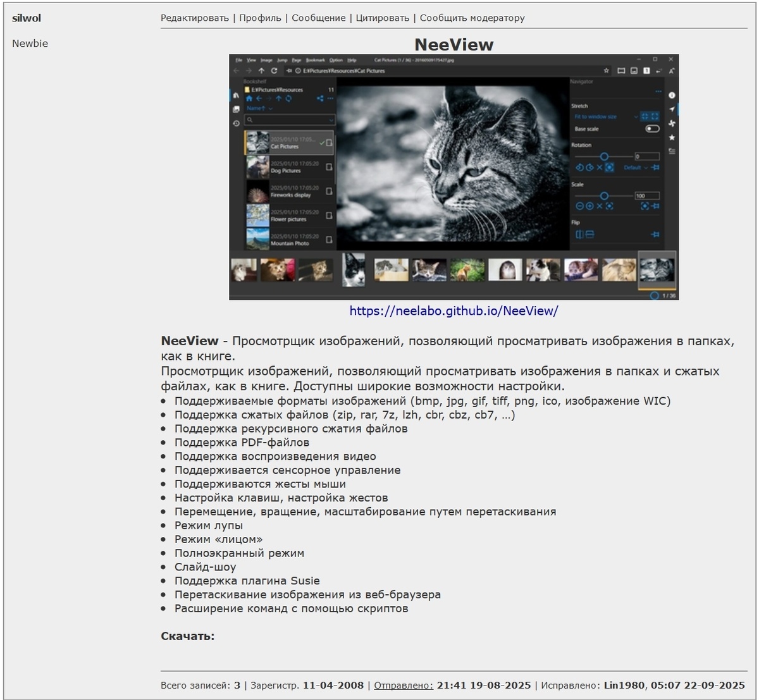Screen dimensions: 759x700
Task: Click the line 'Поддерживается сенсорное управление'
Action: click(287, 470)
